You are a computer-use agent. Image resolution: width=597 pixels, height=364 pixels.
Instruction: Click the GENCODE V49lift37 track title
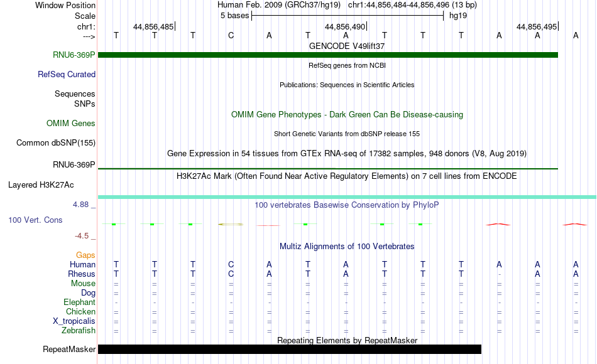click(x=347, y=46)
